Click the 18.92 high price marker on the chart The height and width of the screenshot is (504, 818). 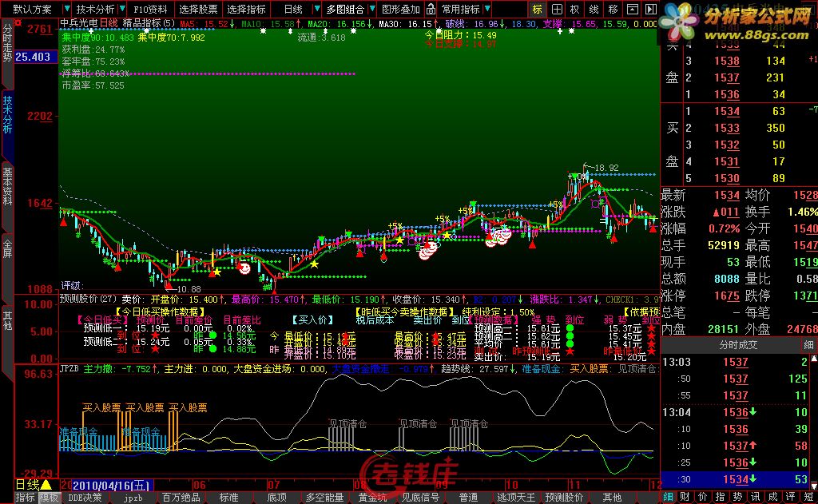point(606,168)
